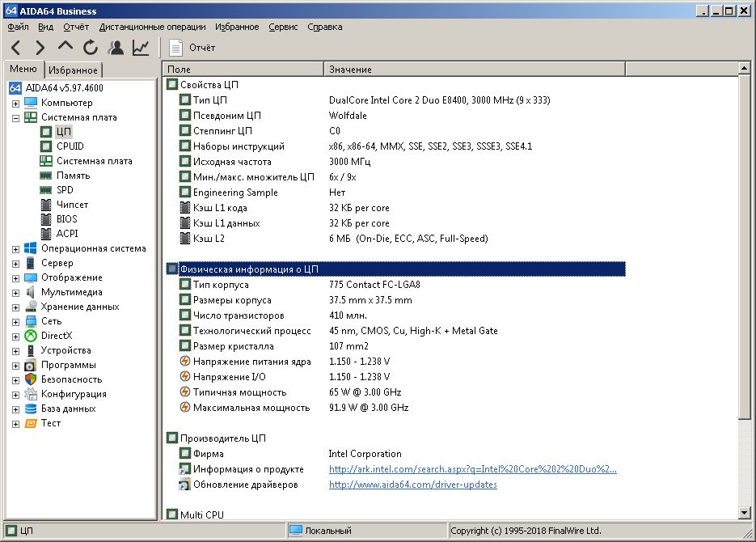756x542 pixels.
Task: Click the Refresh toolbar icon
Action: point(90,48)
